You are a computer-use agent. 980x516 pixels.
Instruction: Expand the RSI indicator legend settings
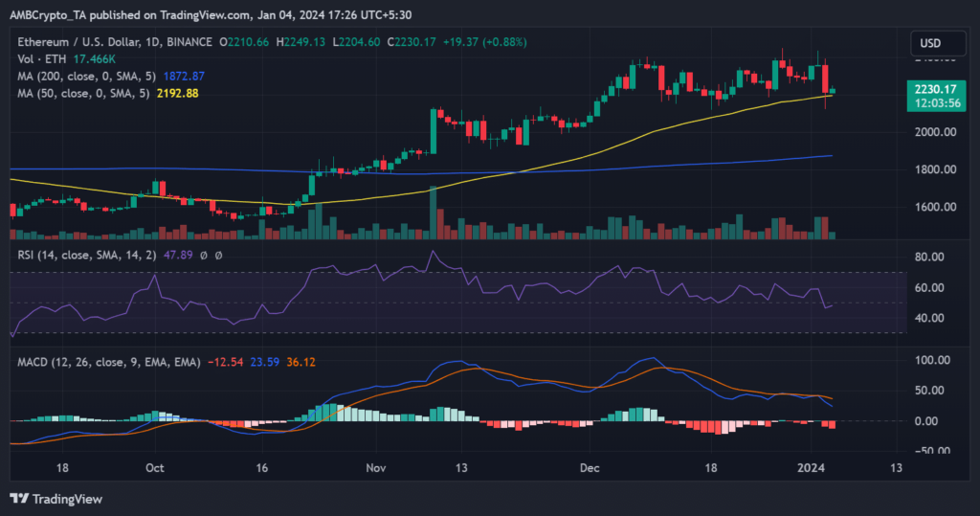point(78,254)
